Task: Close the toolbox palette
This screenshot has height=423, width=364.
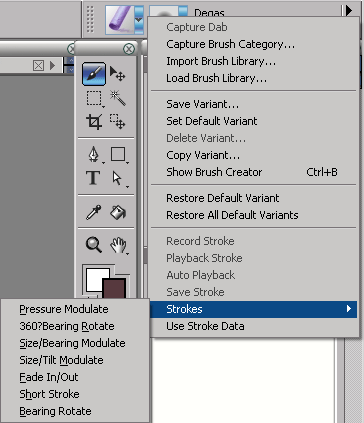Action: click(129, 49)
